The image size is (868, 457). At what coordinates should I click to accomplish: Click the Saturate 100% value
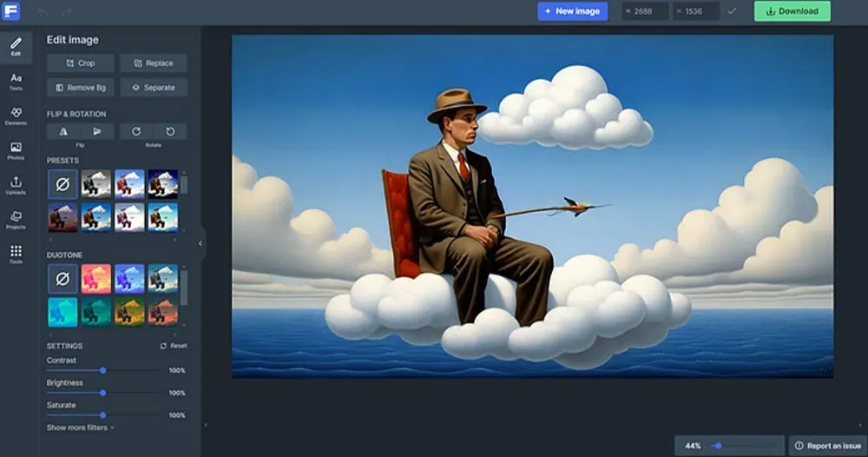coord(177,415)
